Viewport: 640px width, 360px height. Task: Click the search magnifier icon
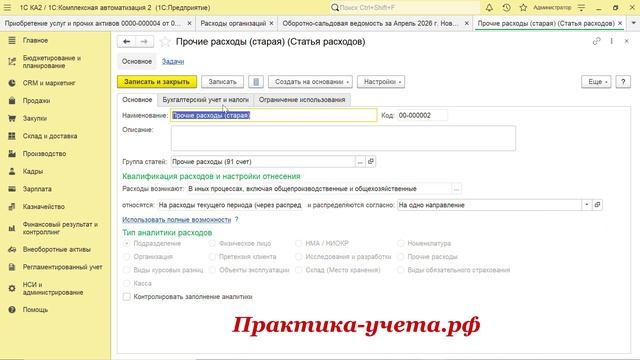[335, 7]
